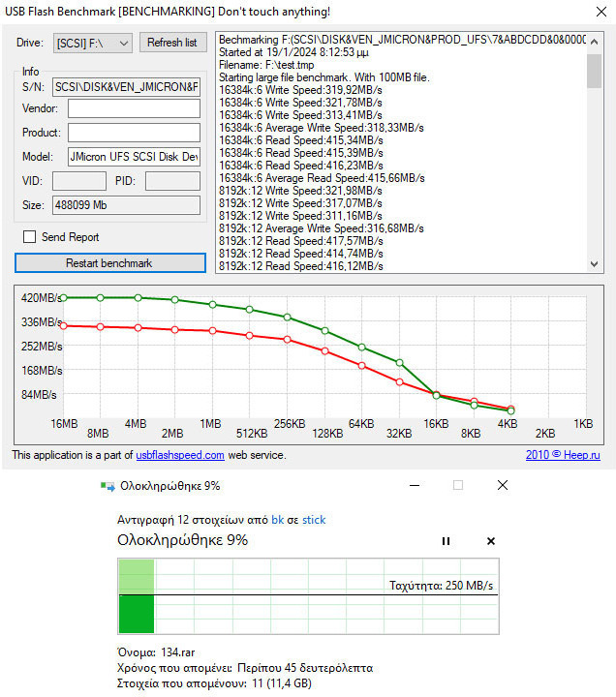
Task: Open the usbflashspeed.com link
Action: [180, 455]
